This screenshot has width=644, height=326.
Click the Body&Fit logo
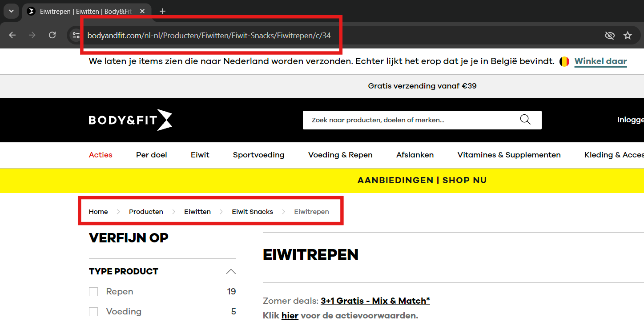[x=130, y=120]
